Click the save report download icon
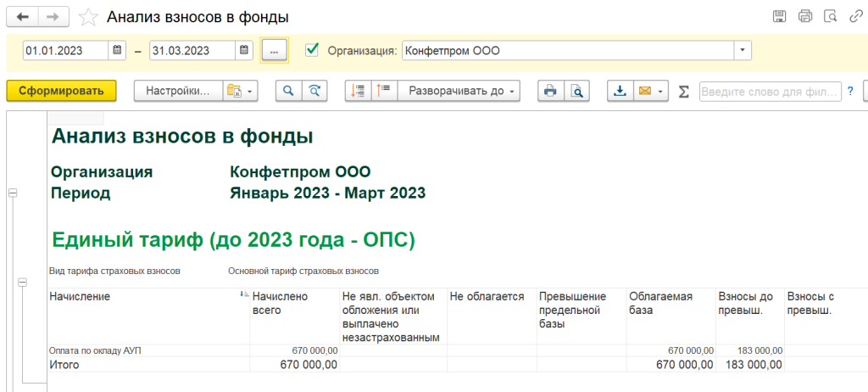 pos(620,91)
